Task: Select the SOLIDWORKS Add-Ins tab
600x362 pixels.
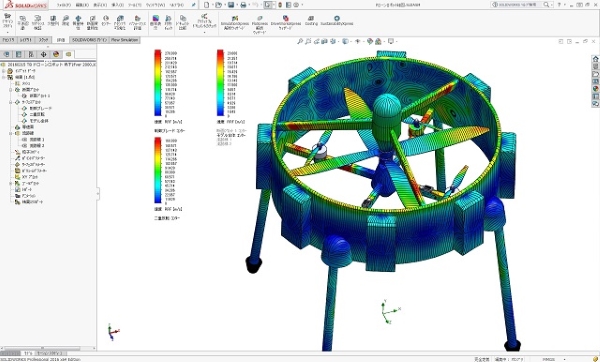Action: 90,40
